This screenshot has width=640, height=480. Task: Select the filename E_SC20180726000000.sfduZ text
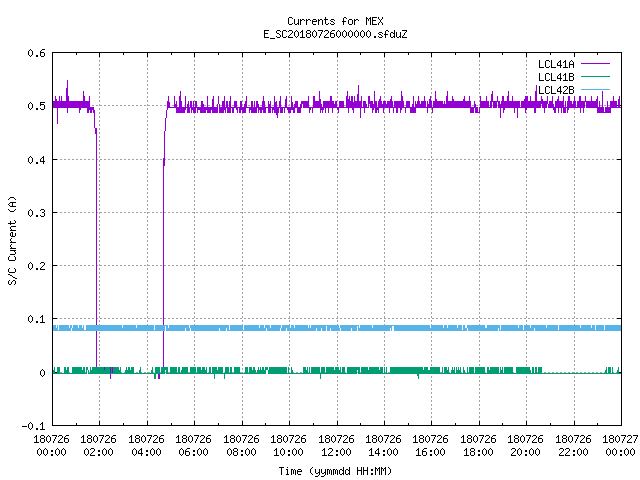coord(335,34)
